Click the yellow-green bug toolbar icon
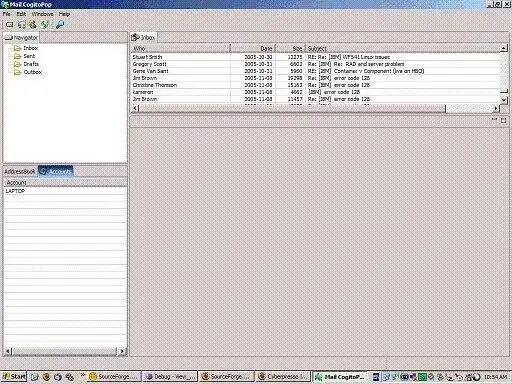Viewport: 512px width, 384px height. (33, 24)
